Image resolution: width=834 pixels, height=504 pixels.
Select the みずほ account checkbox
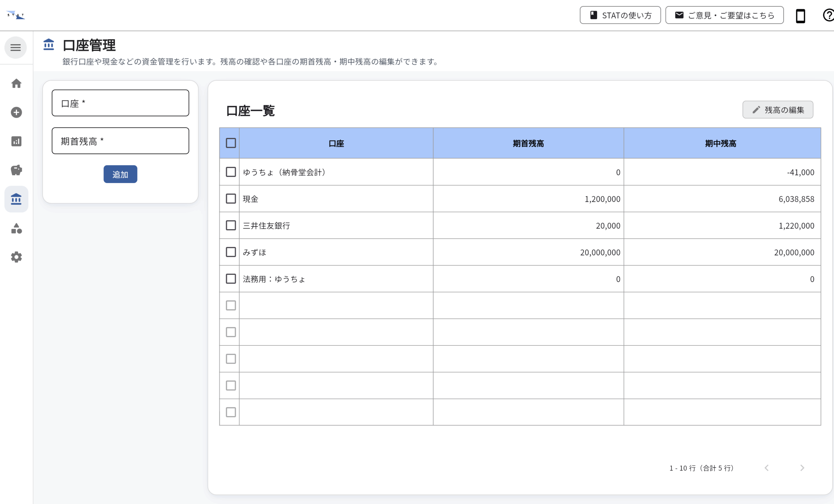coord(231,252)
